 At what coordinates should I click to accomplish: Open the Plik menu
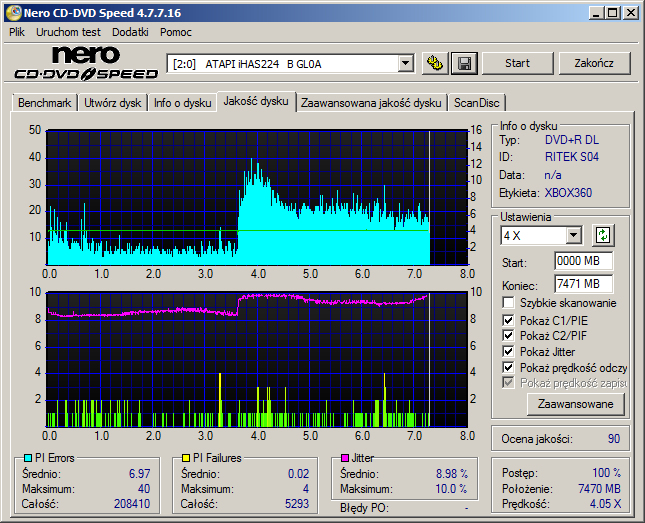tap(17, 32)
